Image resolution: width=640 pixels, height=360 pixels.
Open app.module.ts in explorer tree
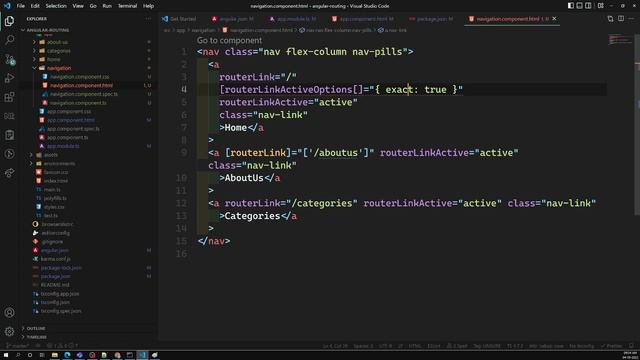63,146
